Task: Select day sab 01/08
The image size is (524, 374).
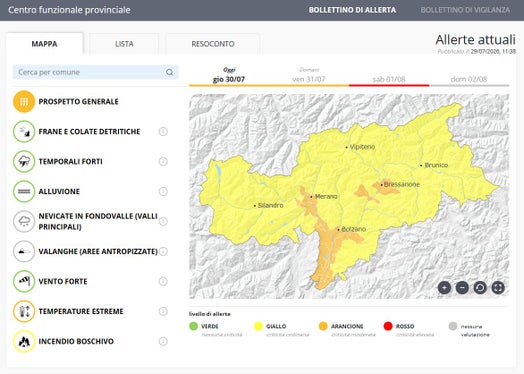Action: [x=389, y=76]
